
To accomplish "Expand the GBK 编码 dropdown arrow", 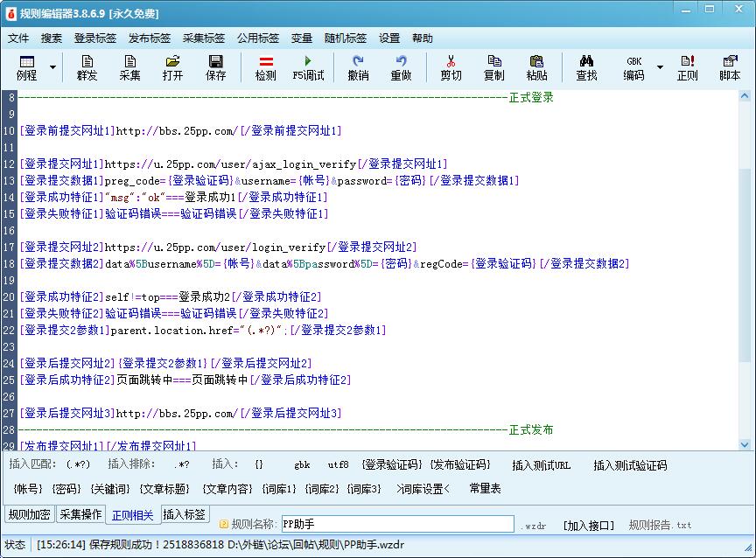I will 660,67.
